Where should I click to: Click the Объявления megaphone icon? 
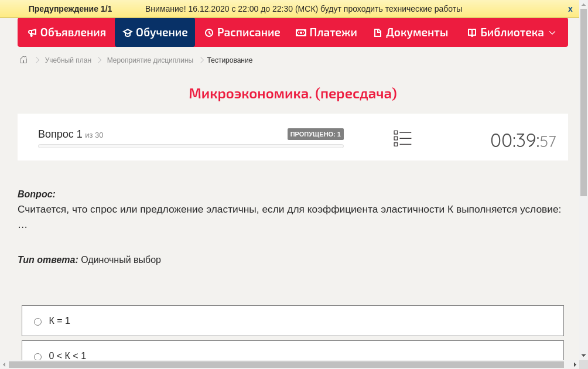(32, 33)
